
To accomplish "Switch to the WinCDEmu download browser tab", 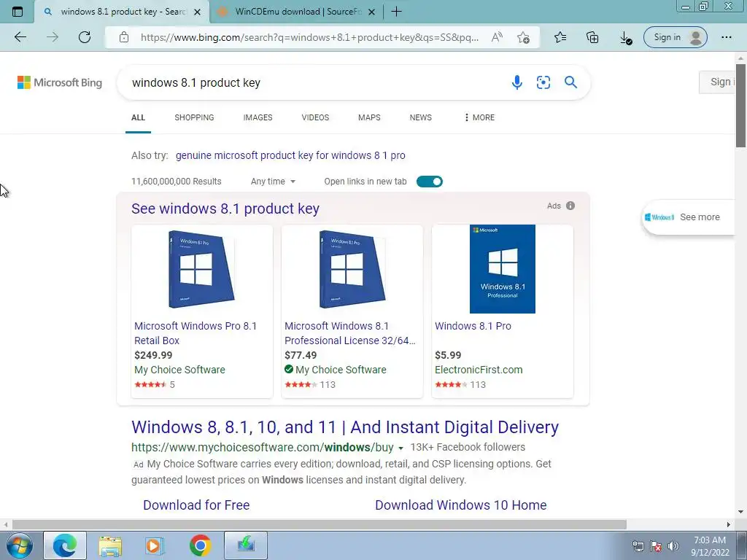I will [295, 12].
